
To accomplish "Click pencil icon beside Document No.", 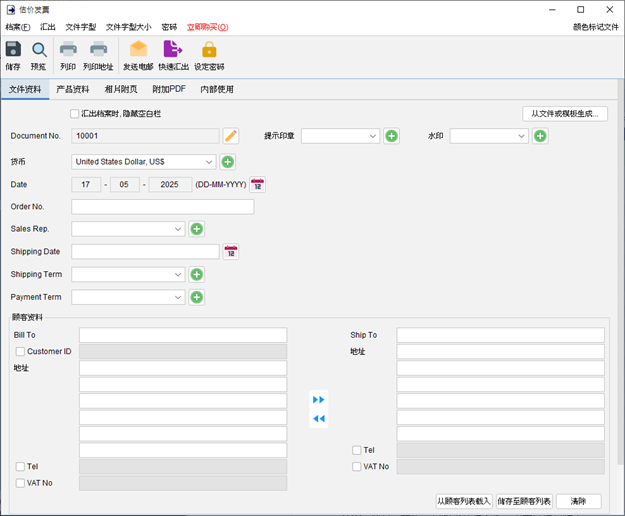I will pos(231,136).
